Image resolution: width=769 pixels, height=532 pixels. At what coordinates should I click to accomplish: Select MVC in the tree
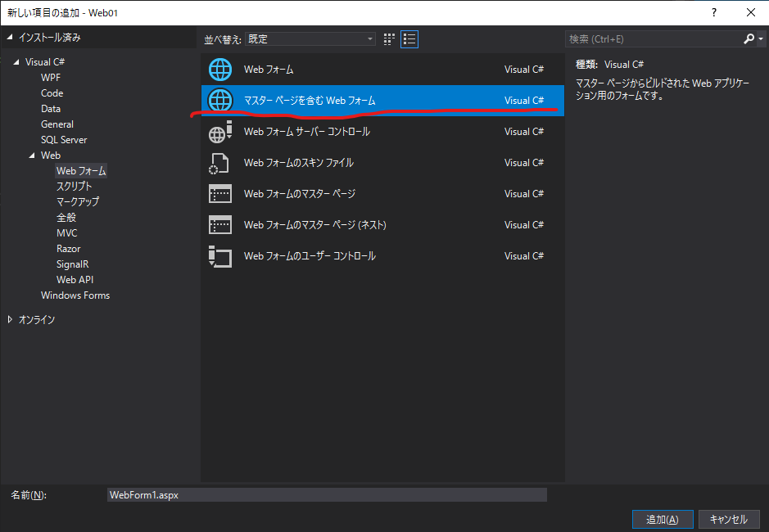tap(66, 233)
